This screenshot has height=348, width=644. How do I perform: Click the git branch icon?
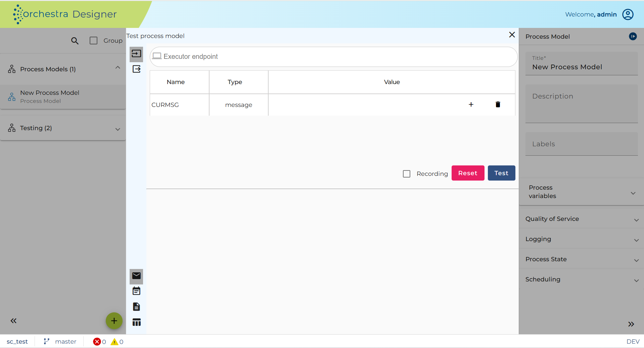(x=47, y=341)
